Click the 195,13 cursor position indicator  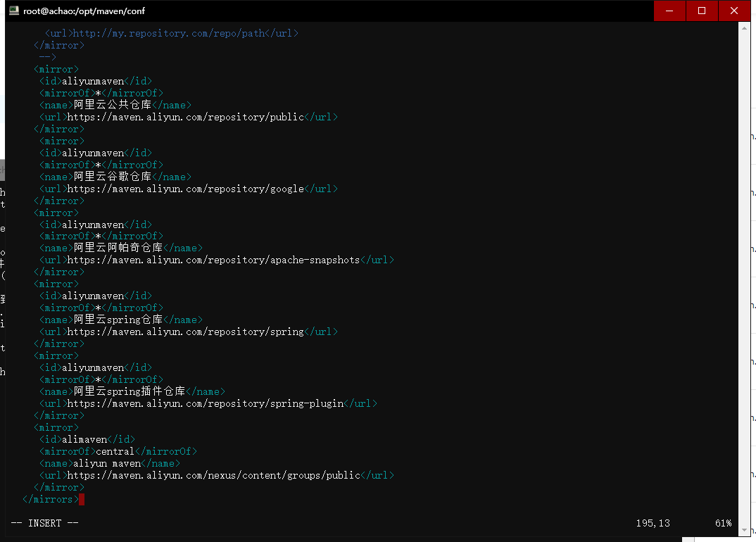click(x=653, y=523)
